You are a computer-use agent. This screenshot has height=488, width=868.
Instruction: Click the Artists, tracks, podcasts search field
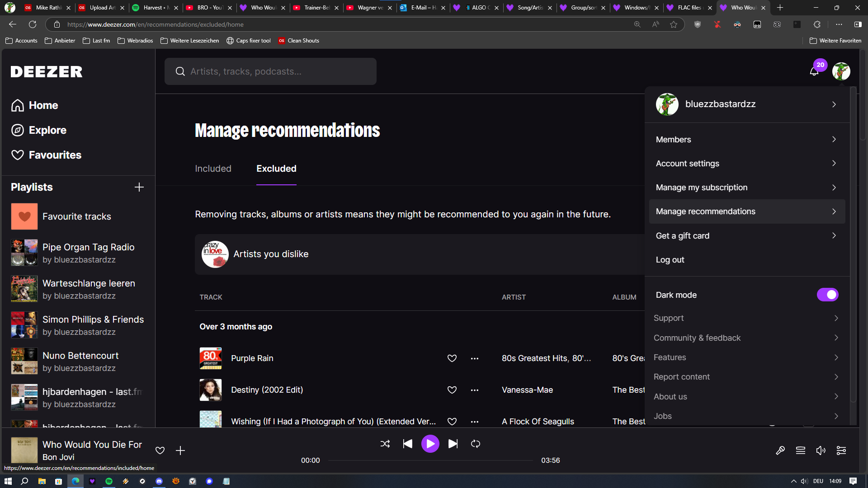270,71
